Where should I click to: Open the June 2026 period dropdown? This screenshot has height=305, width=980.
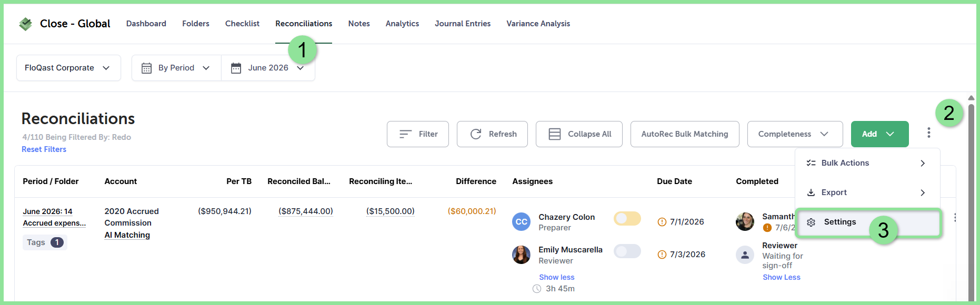[268, 68]
